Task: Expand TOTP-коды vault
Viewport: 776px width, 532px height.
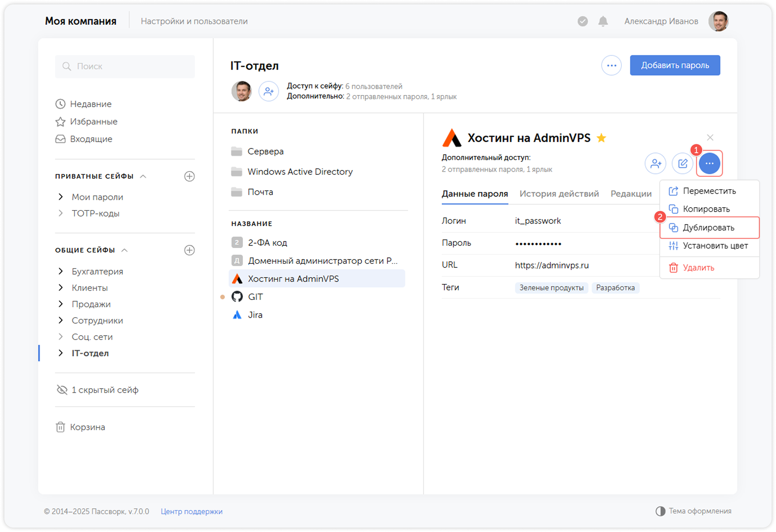Action: (61, 213)
